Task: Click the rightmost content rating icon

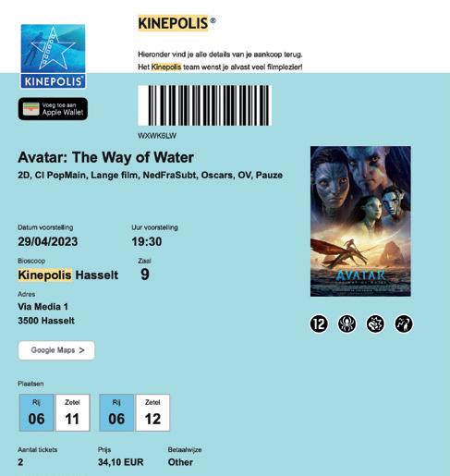Action: tap(404, 323)
